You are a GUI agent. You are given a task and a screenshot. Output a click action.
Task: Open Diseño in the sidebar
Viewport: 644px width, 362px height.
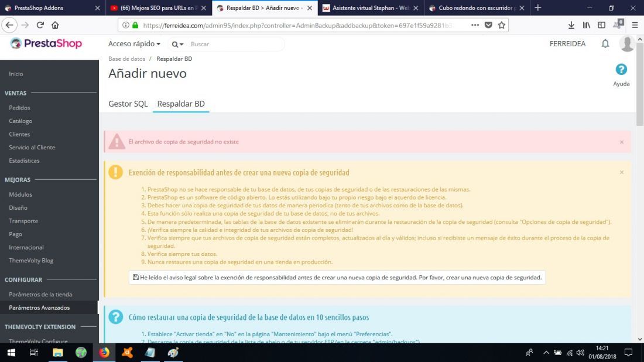(18, 207)
